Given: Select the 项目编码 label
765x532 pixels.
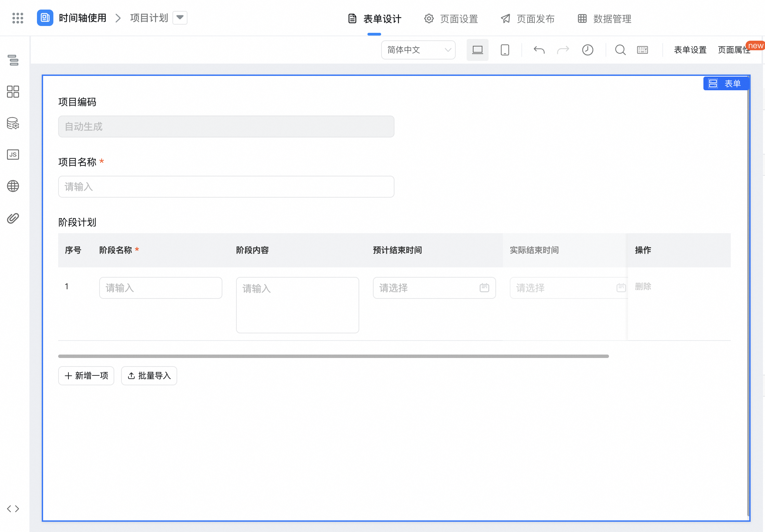Looking at the screenshot, I should [77, 102].
